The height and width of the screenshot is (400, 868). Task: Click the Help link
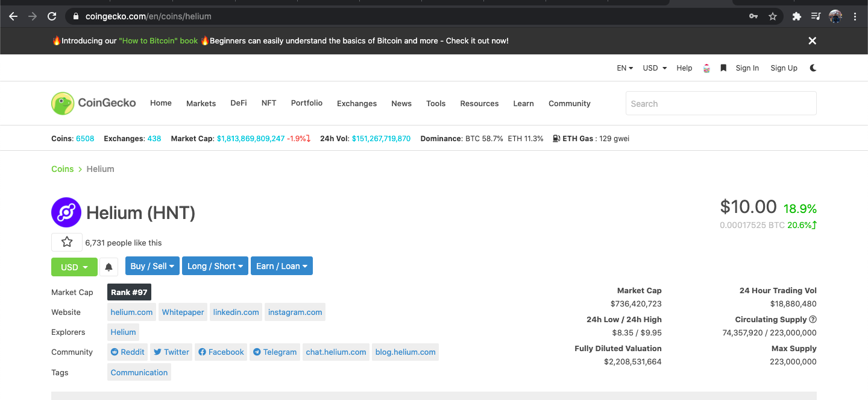coord(684,68)
